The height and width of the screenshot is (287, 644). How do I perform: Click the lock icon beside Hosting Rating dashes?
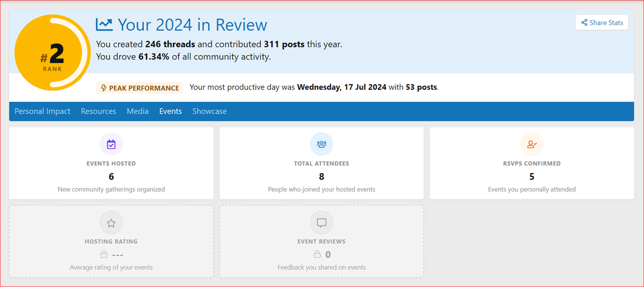pos(104,254)
